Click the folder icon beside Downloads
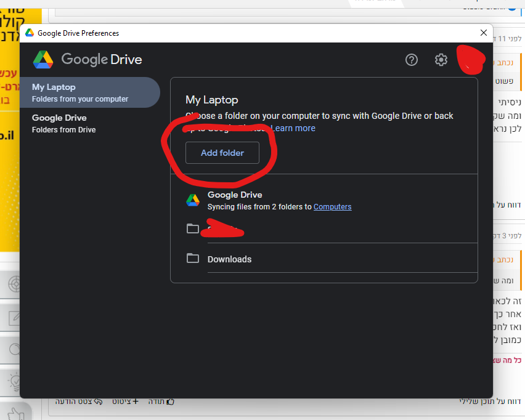 (x=192, y=259)
